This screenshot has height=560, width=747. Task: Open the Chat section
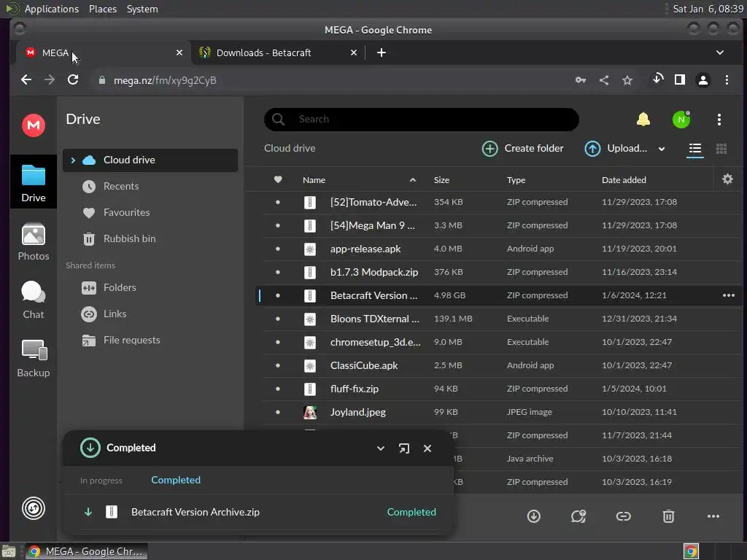point(34,300)
